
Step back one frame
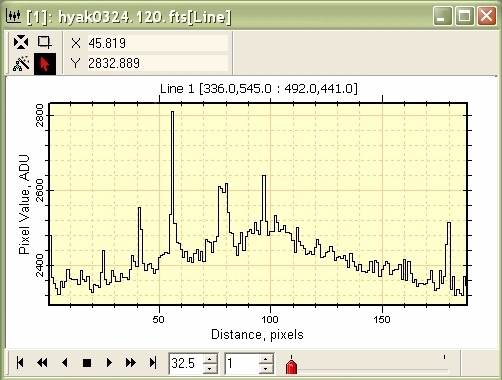coord(65,362)
